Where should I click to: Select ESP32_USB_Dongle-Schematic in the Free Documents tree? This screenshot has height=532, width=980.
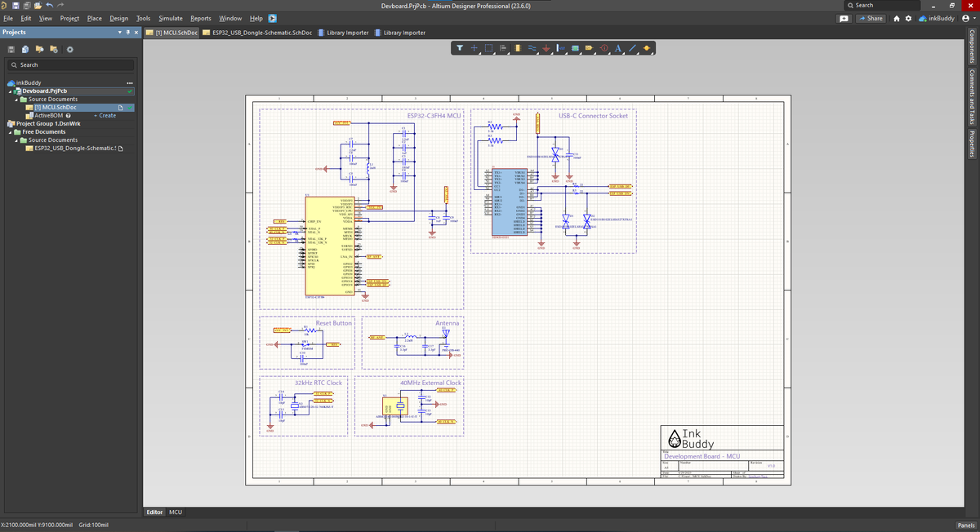tap(73, 149)
